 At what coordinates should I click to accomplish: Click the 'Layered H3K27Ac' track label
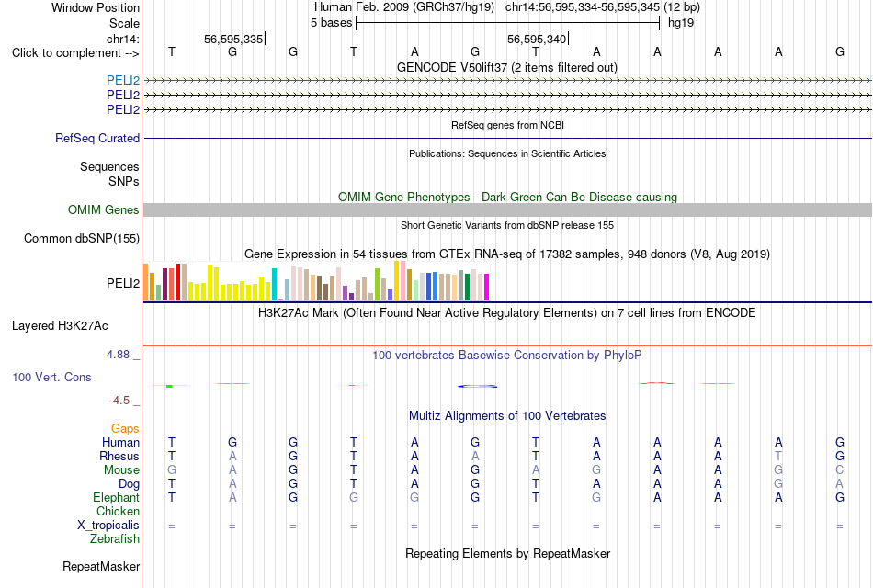click(60, 326)
